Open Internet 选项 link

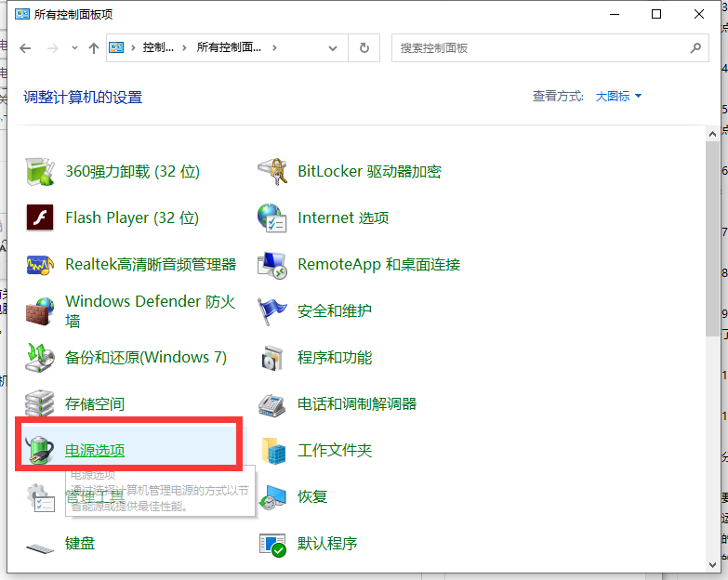pos(343,217)
